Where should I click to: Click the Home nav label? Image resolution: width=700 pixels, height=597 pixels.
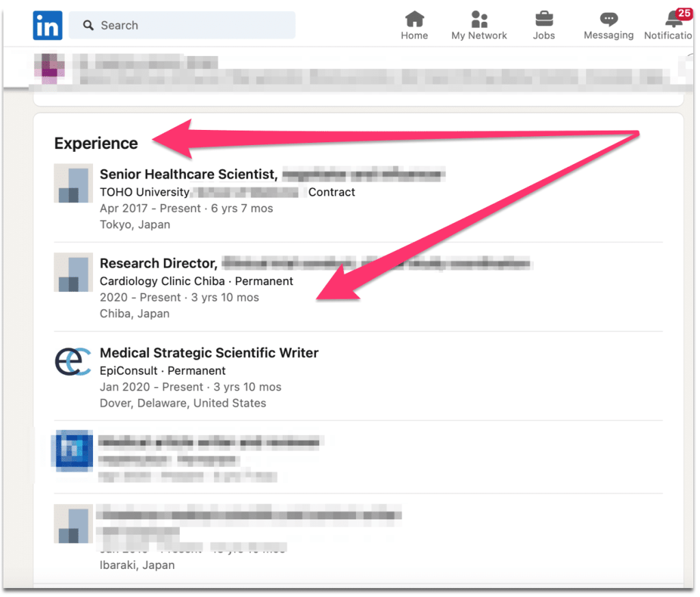414,36
